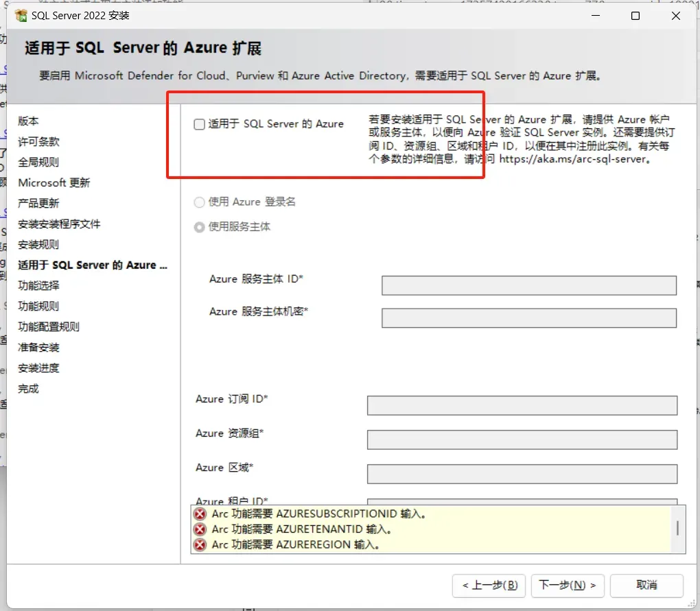Image resolution: width=700 pixels, height=611 pixels.
Task: Maximize the SQL Server 2022 setup window
Action: click(635, 16)
